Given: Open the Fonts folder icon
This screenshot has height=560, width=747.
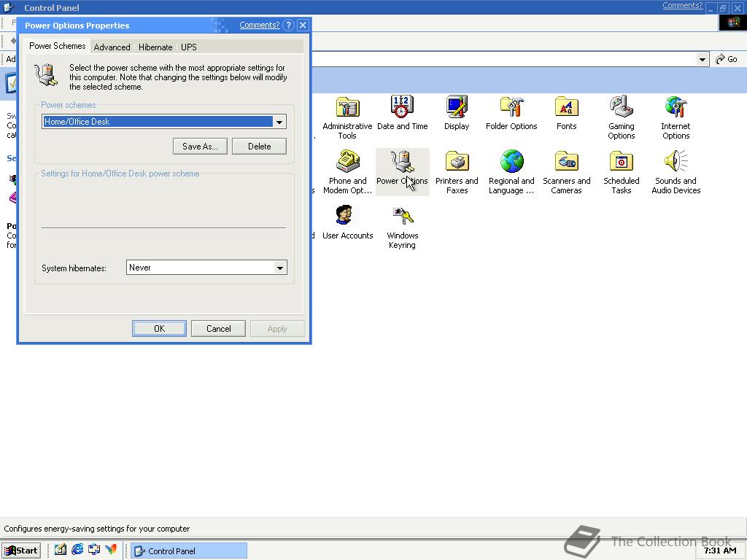Looking at the screenshot, I should click(x=566, y=112).
